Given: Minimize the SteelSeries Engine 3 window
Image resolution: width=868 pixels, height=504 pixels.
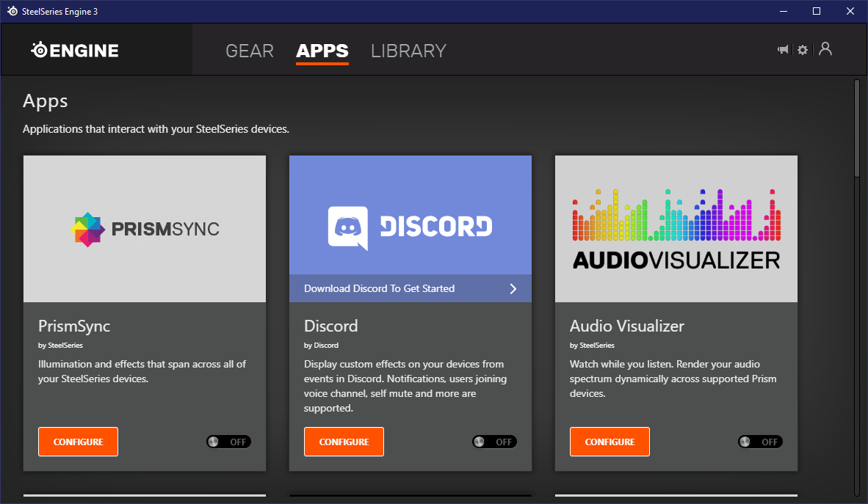Looking at the screenshot, I should 784,11.
